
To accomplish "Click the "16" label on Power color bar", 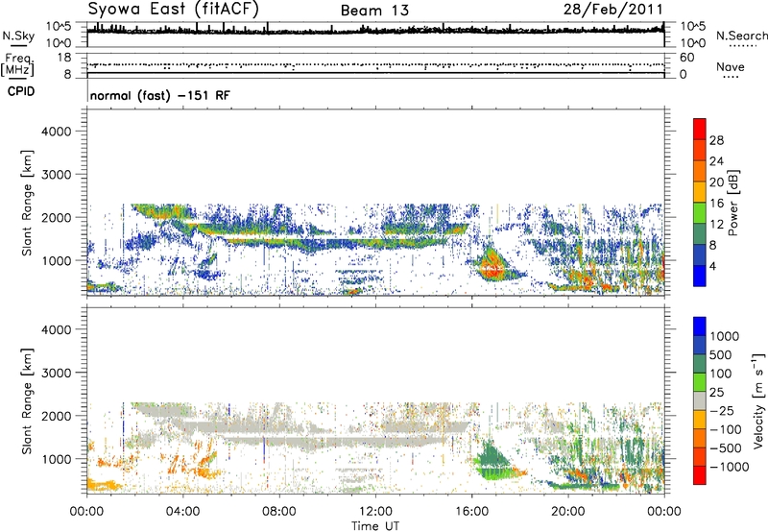I will click(x=716, y=204).
